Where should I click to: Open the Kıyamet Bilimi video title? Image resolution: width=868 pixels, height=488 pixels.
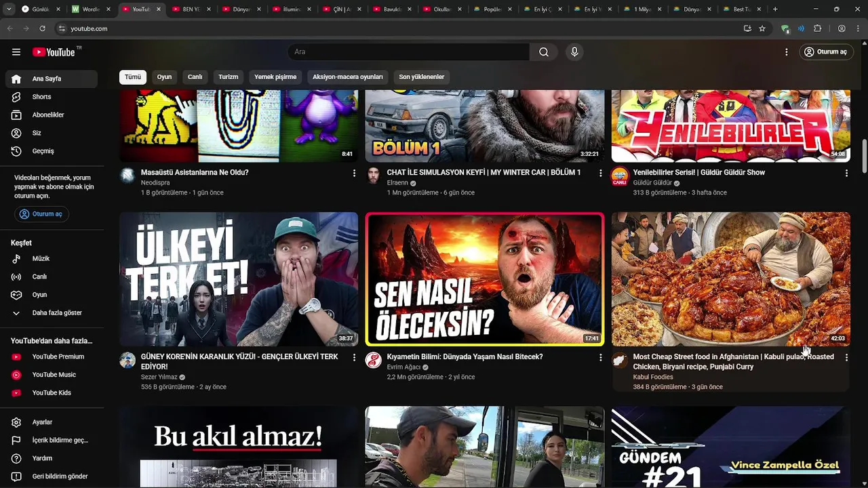(465, 357)
